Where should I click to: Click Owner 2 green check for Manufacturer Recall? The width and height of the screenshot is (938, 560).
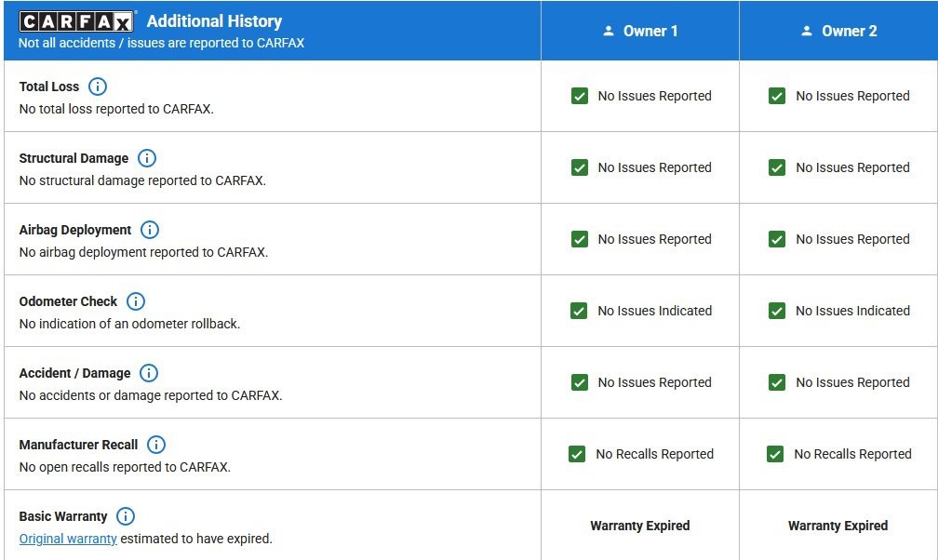coord(775,454)
